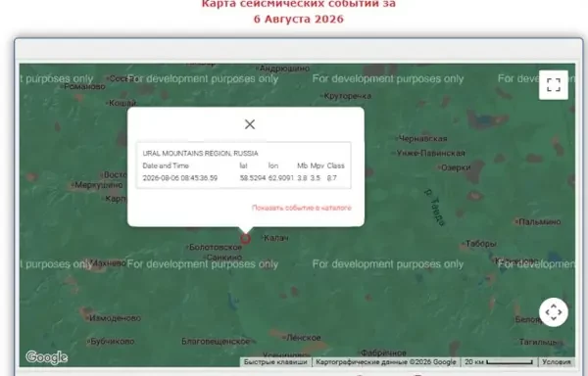The width and height of the screenshot is (588, 376).
Task: Select Class value 8.7
Action: (x=332, y=178)
